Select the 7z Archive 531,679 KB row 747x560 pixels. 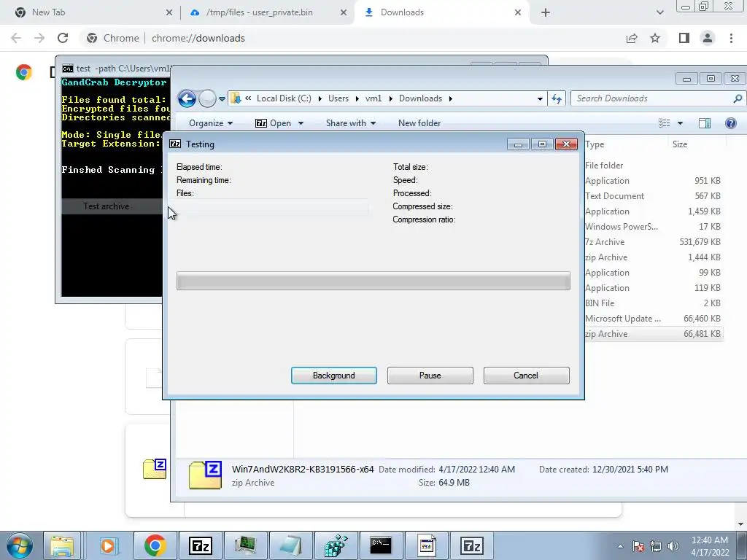653,242
